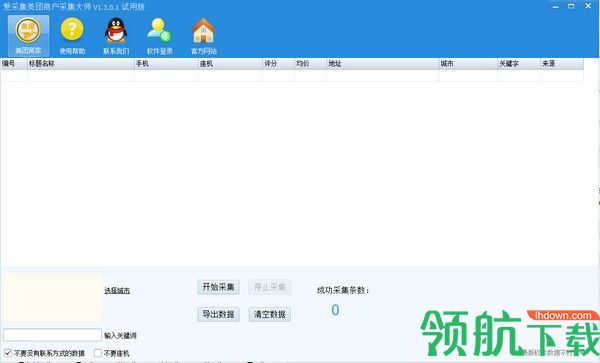This screenshot has width=600, height=363.
Task: Sort by the 均价 column header
Action: [311, 64]
